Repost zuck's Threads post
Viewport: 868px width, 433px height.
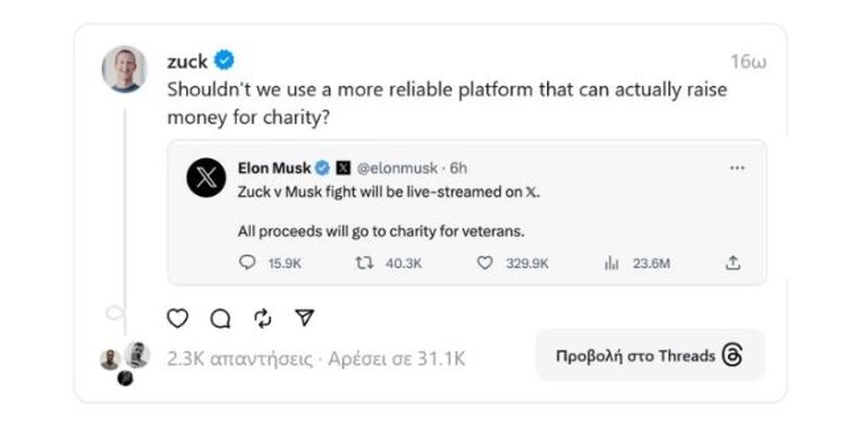pos(263,318)
